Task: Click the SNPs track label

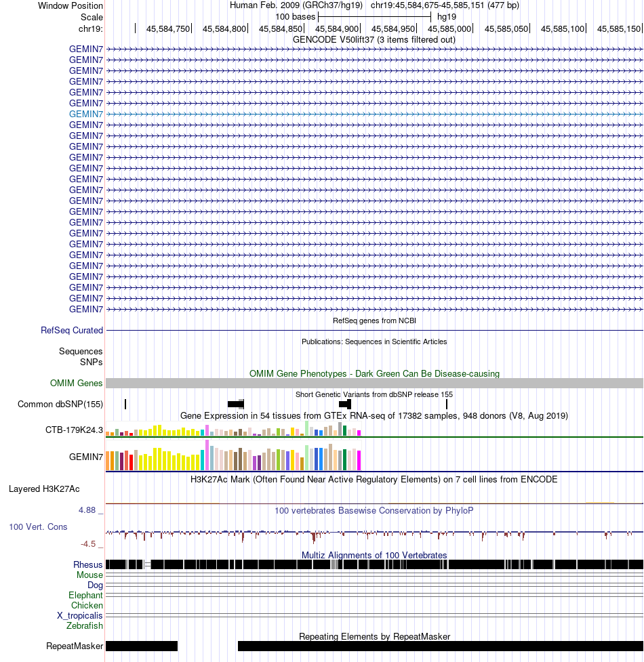Action: point(92,363)
